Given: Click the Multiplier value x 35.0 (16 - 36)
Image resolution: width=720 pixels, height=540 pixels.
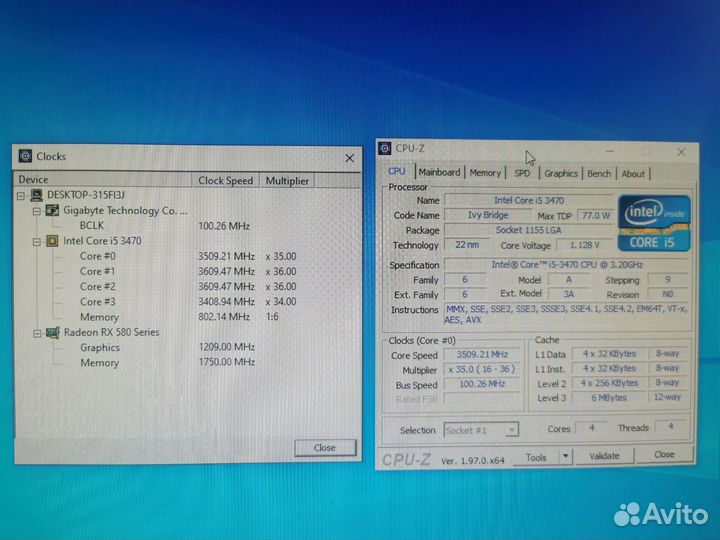Looking at the screenshot, I should coord(482,369).
